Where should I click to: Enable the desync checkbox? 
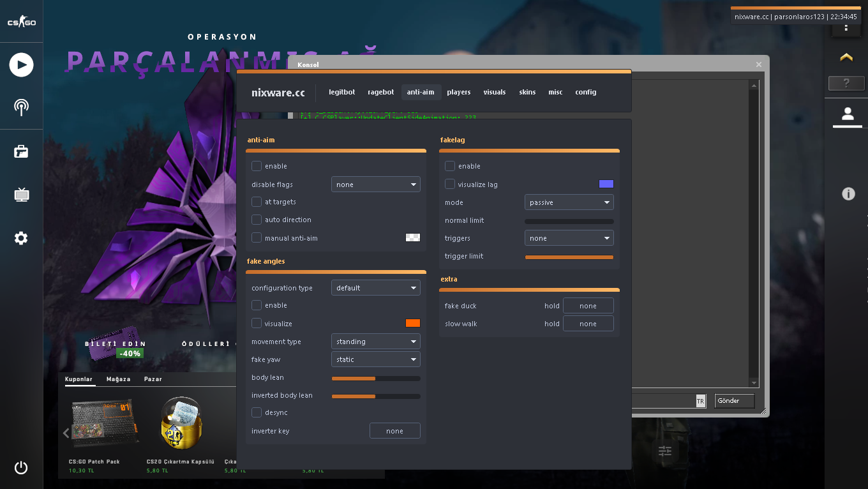tap(256, 412)
